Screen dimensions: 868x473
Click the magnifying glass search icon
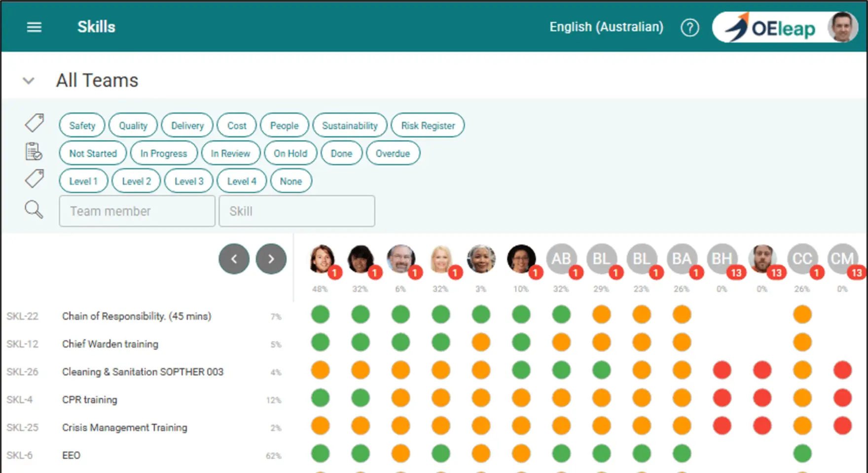click(x=34, y=209)
